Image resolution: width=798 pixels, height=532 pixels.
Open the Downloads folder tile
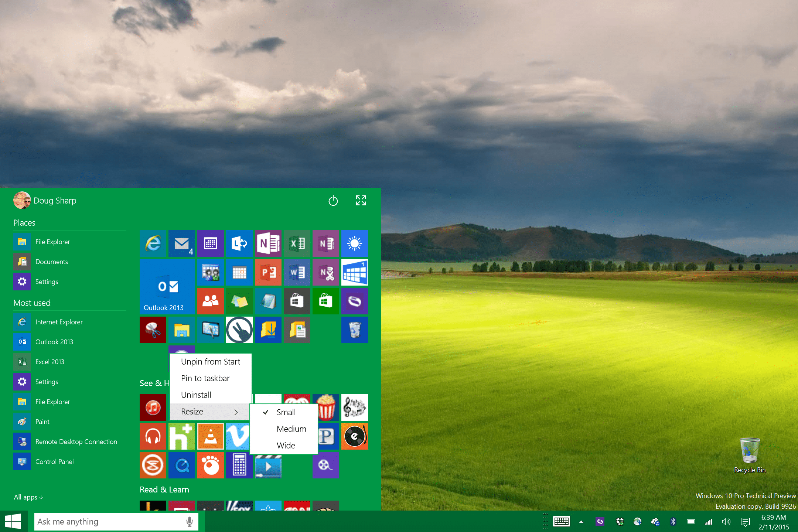(268, 330)
